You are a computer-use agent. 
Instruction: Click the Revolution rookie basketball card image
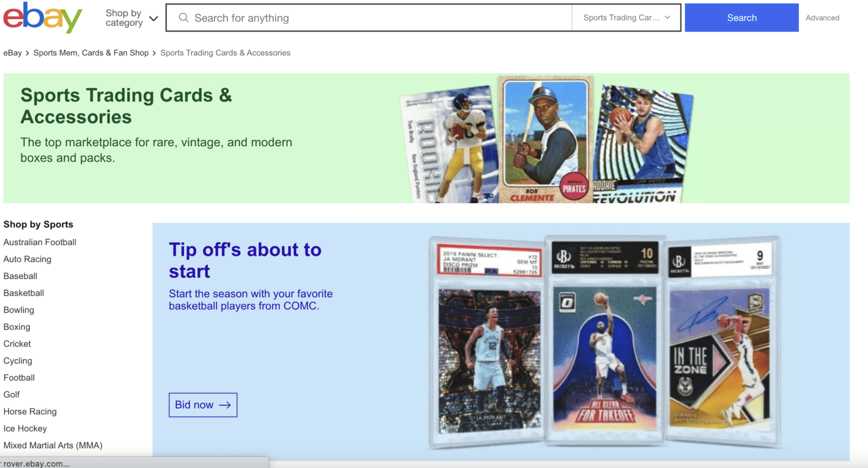643,145
